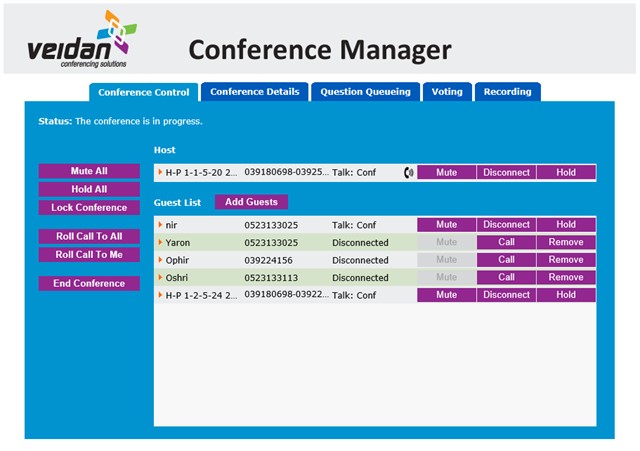Open the Question Queueing tab
640x451 pixels.
pos(365,92)
